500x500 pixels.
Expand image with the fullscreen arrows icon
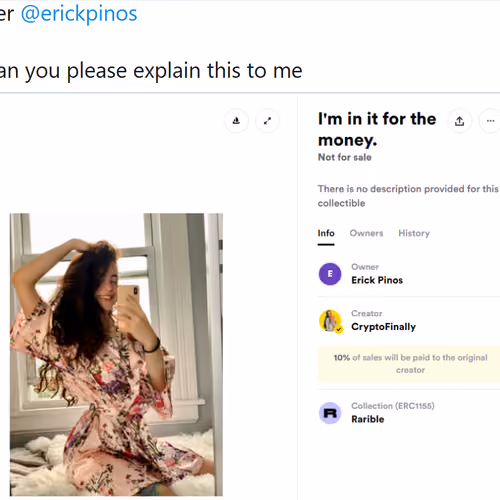[x=267, y=121]
